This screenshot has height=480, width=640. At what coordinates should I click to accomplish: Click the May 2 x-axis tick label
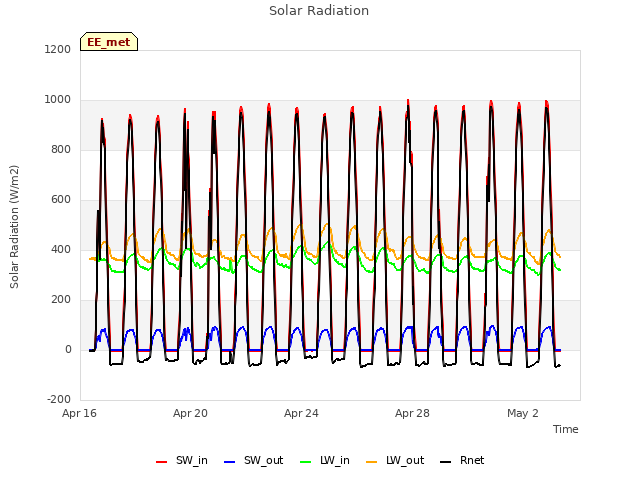tap(523, 413)
